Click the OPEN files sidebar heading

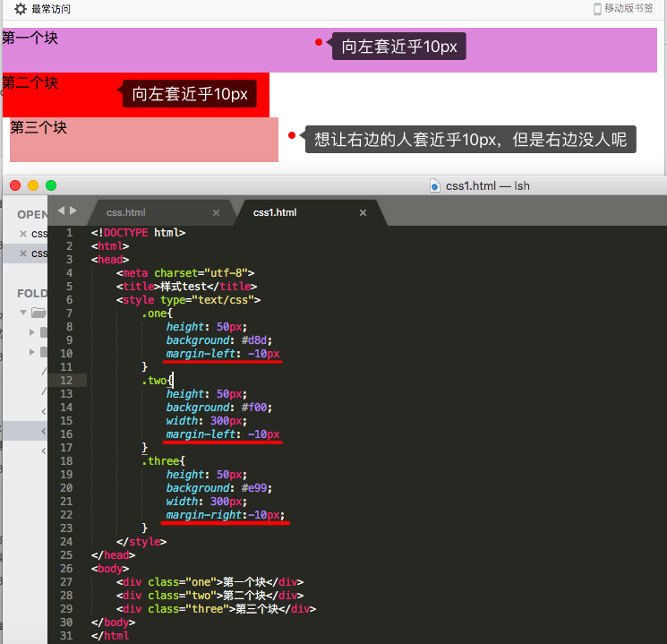point(32,215)
